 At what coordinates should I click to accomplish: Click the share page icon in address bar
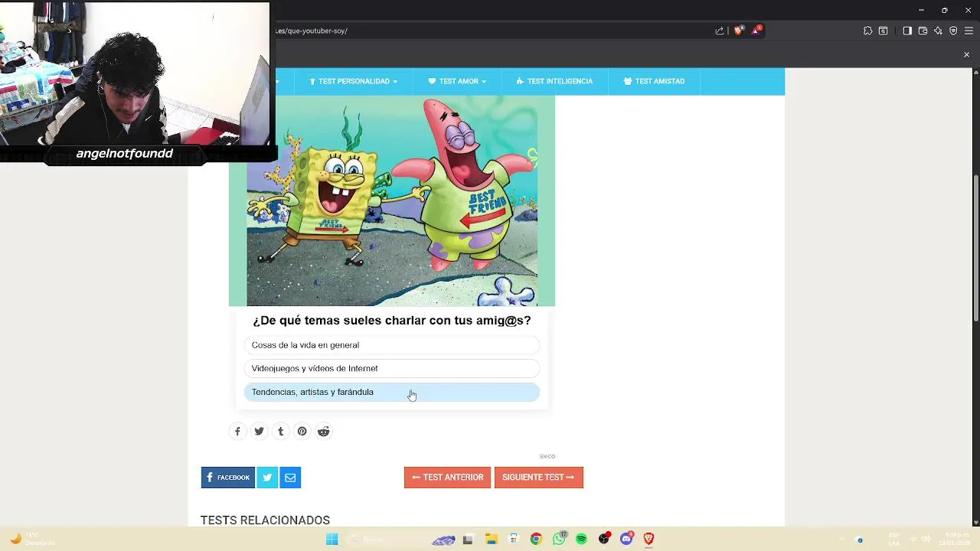tap(720, 31)
